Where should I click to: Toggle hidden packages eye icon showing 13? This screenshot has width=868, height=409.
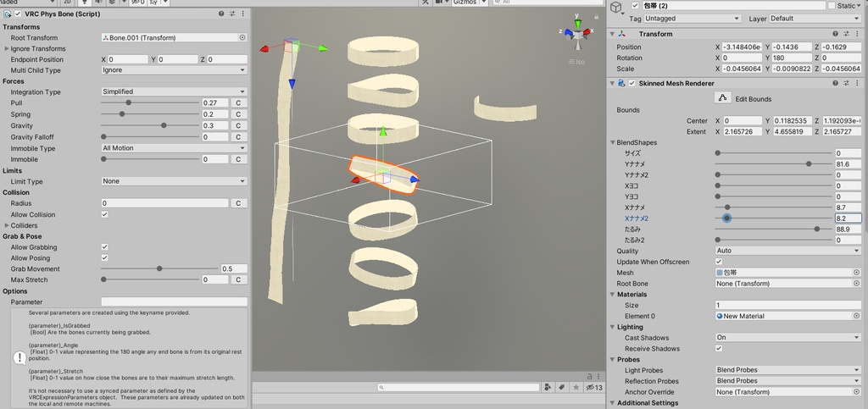tap(594, 388)
